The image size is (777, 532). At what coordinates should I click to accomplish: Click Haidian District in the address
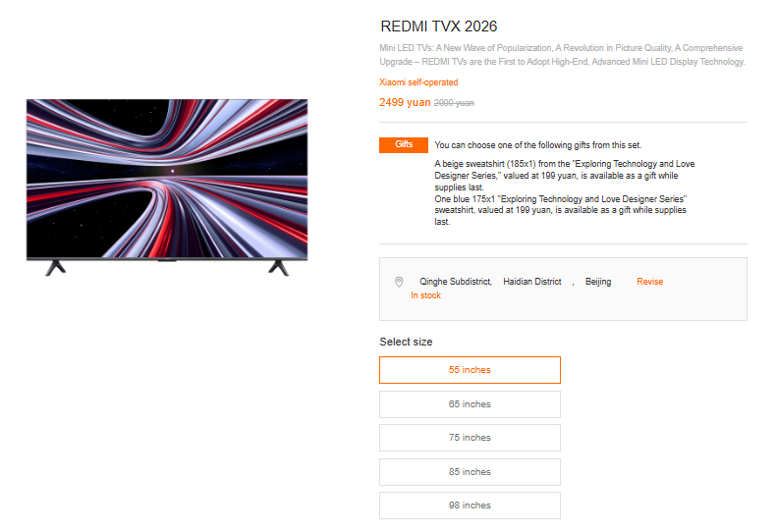coord(532,282)
